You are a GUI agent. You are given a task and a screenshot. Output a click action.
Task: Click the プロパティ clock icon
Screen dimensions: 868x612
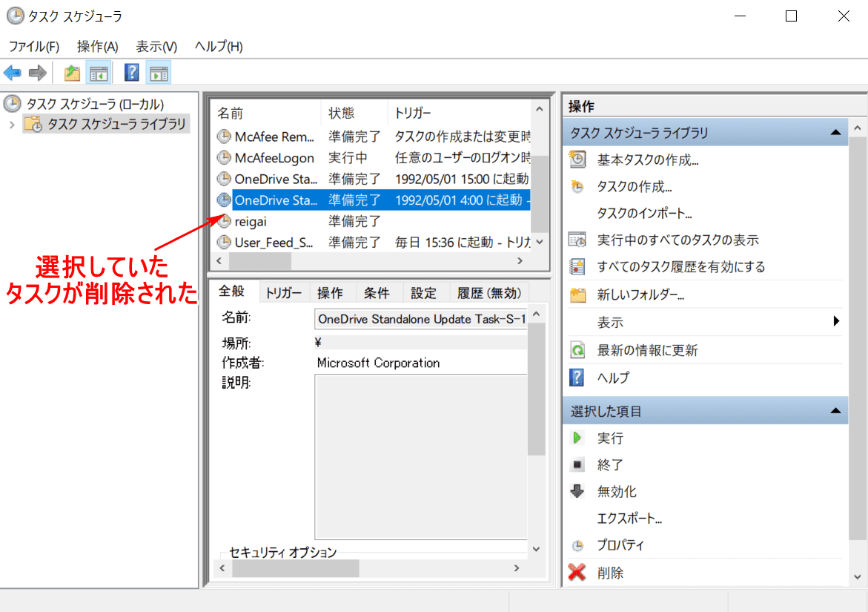click(577, 545)
